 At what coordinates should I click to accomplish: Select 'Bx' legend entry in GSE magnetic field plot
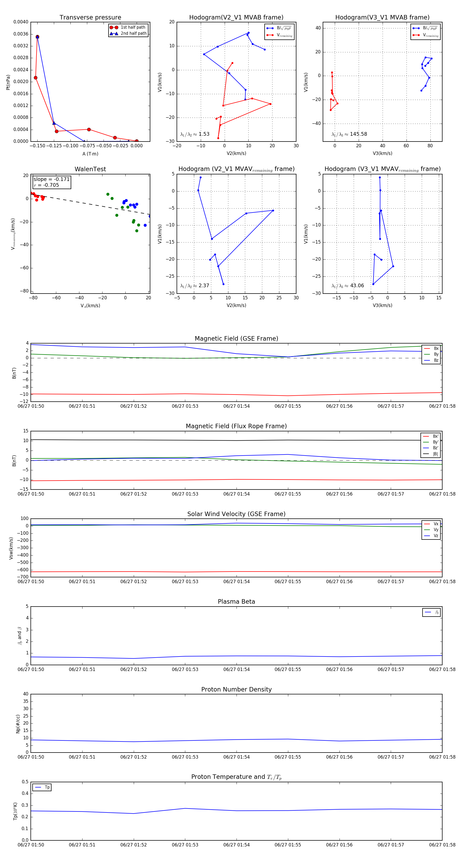coord(431,349)
